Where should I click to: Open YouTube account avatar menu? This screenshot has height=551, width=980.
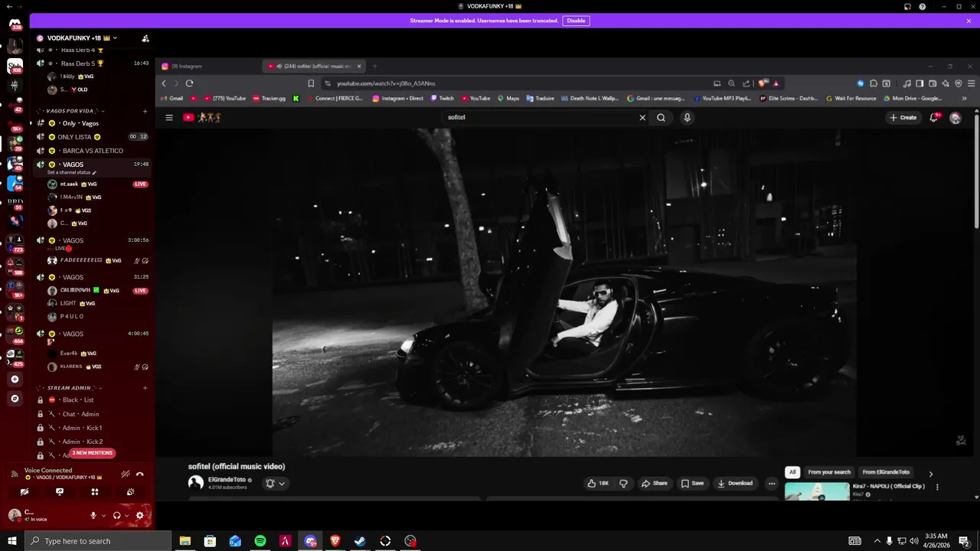955,117
